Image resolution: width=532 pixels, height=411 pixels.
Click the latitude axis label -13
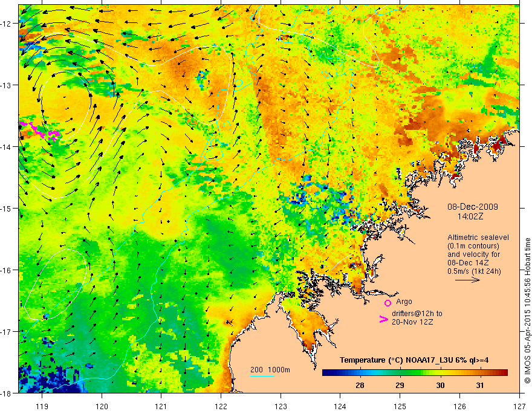pos(6,85)
